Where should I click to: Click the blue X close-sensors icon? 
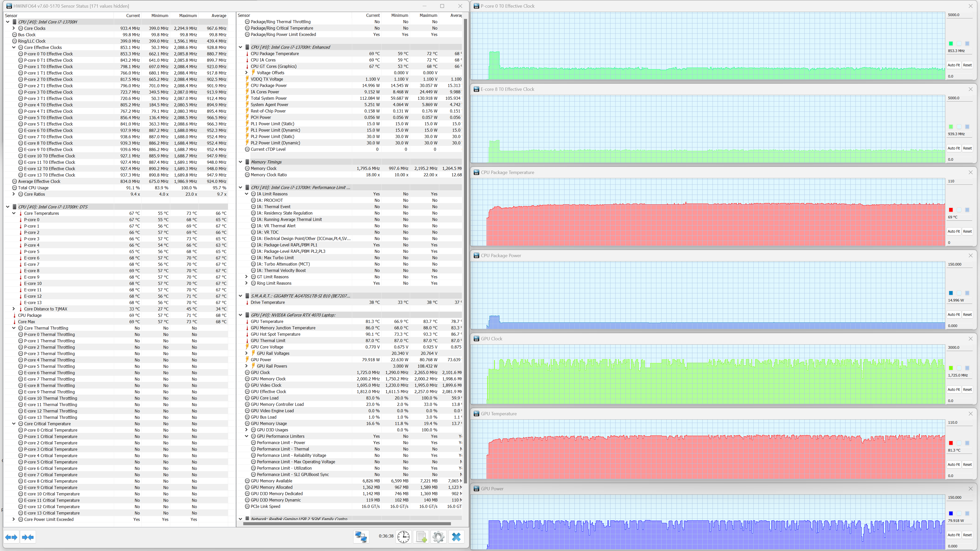[456, 537]
